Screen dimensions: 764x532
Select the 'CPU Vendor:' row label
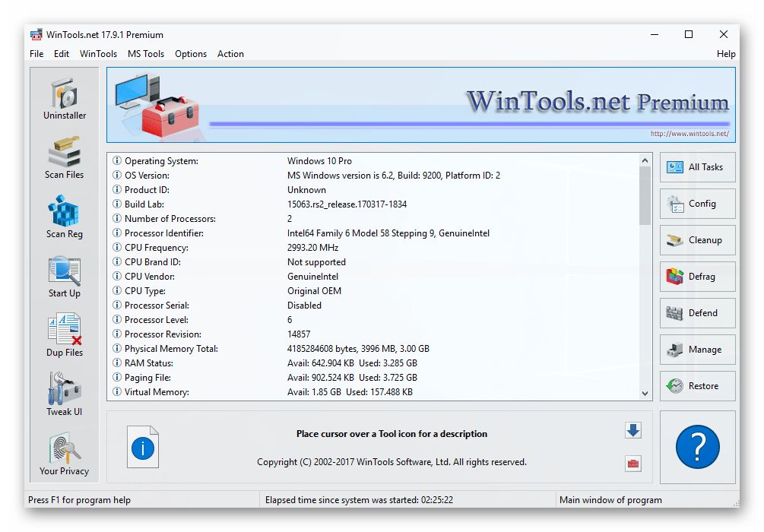[x=150, y=276]
